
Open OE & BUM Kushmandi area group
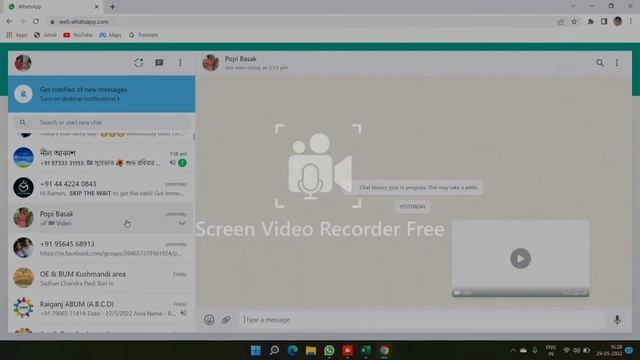click(x=102, y=278)
